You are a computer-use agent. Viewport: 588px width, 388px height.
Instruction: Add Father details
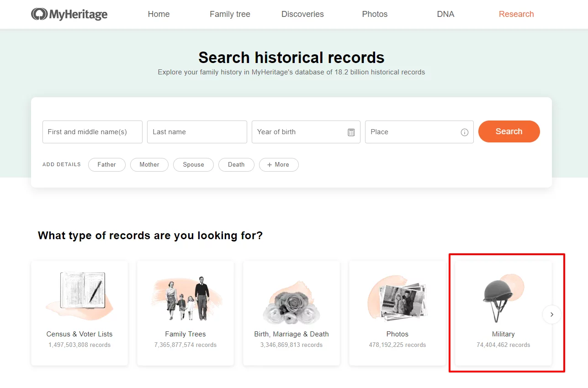point(107,165)
